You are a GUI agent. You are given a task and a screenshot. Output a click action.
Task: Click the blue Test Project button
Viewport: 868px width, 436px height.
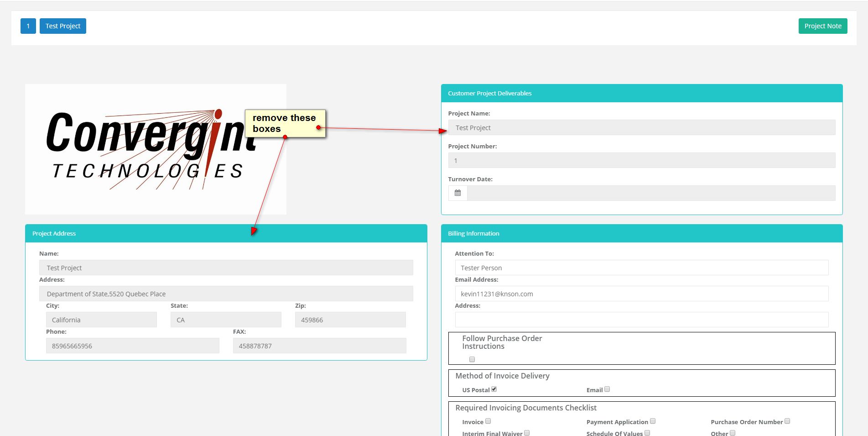click(x=63, y=26)
